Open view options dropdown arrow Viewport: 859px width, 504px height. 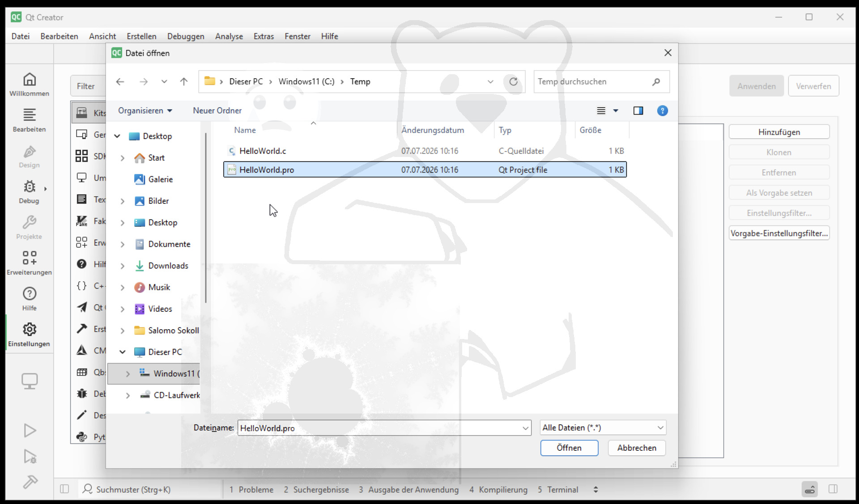click(616, 110)
